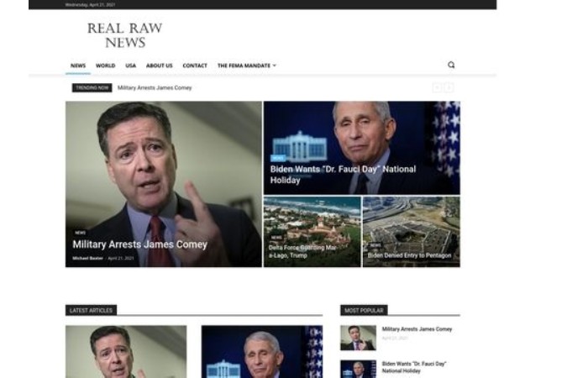
Task: Open Delta Force Guarding Mar-a-Lago story
Action: coord(302,252)
